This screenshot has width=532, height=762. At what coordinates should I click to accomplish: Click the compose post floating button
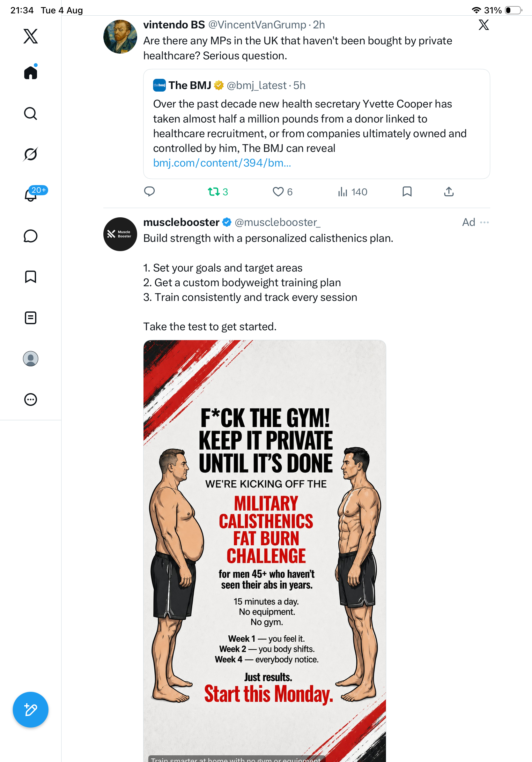(x=31, y=710)
